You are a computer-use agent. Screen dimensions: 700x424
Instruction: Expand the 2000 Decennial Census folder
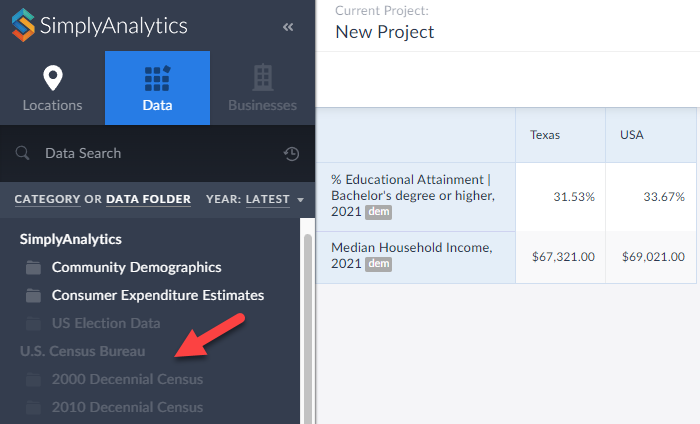[127, 380]
